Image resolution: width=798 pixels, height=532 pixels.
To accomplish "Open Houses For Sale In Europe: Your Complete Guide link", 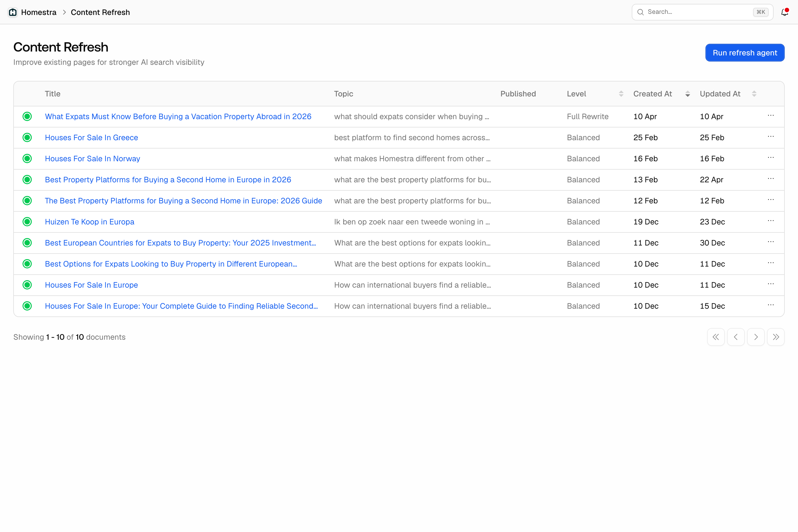I will click(181, 306).
